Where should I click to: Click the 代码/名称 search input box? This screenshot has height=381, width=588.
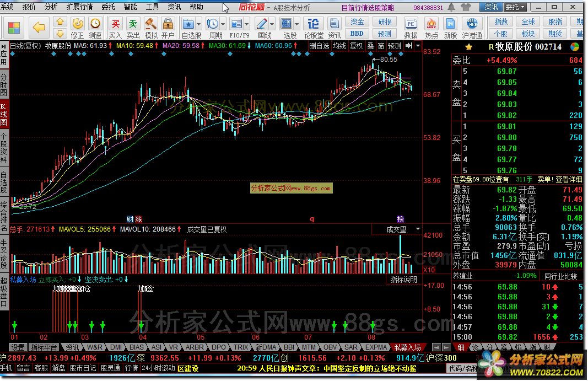tap(463, 369)
